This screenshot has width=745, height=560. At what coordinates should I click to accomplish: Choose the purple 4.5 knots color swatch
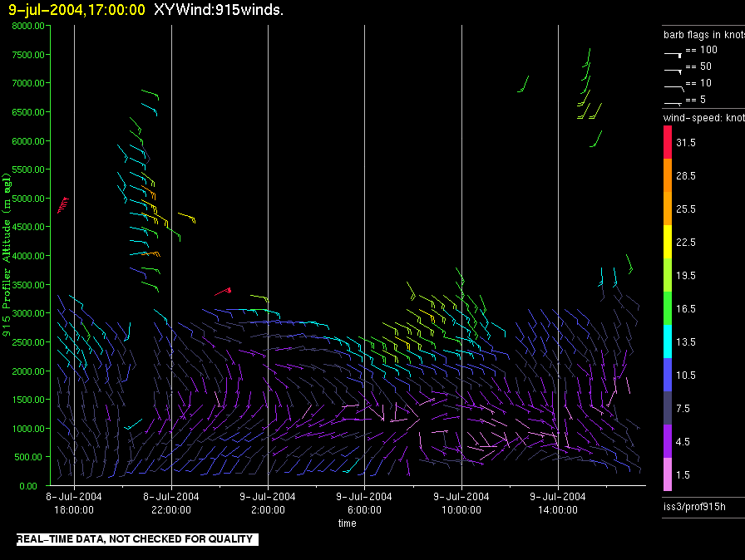(x=668, y=441)
